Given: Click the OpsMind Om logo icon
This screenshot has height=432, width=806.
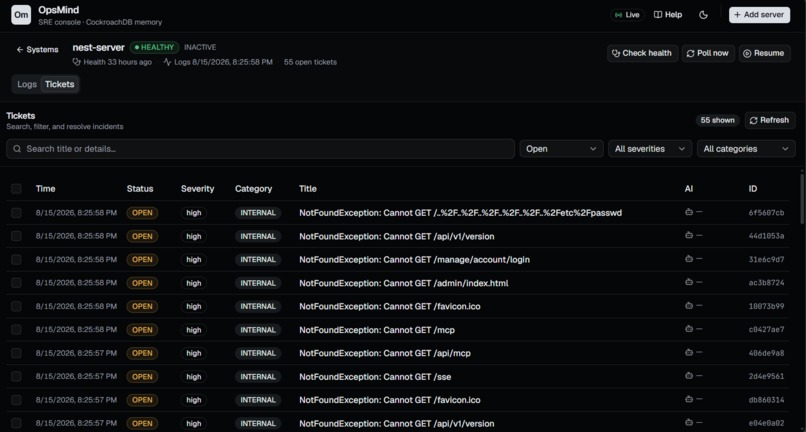Looking at the screenshot, I should point(21,14).
